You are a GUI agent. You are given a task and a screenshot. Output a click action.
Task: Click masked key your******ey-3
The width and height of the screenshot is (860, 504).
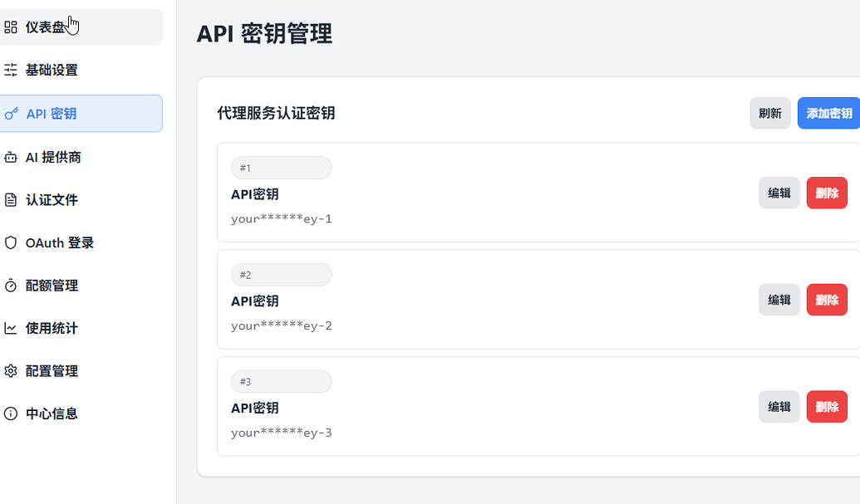click(282, 433)
